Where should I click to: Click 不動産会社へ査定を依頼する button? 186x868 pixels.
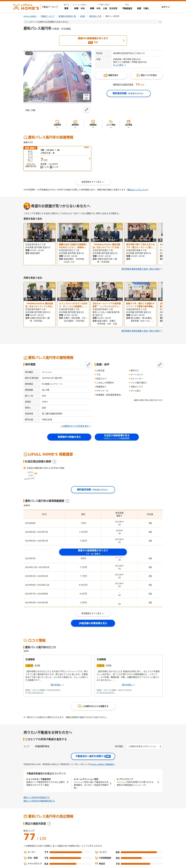[93, 756]
